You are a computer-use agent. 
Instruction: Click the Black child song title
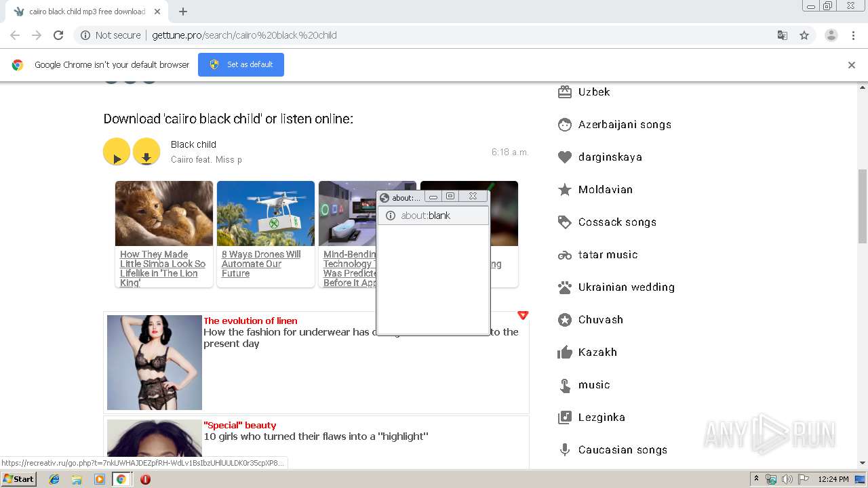click(x=193, y=144)
